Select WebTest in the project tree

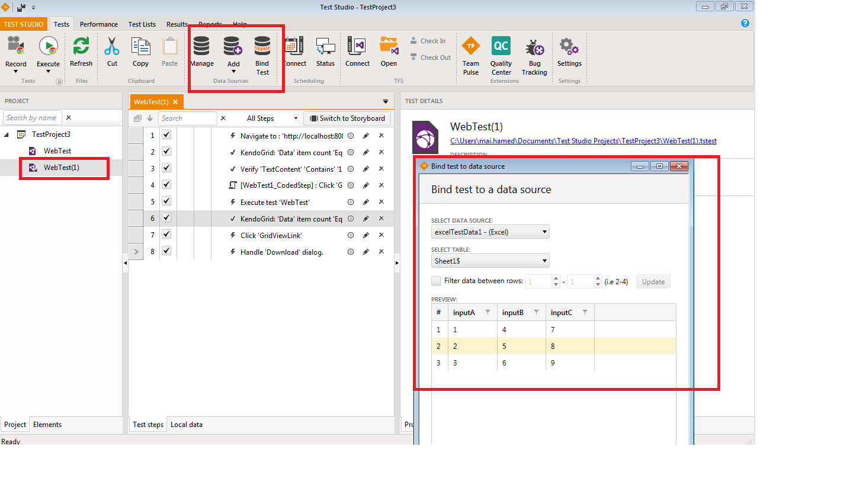tap(57, 151)
